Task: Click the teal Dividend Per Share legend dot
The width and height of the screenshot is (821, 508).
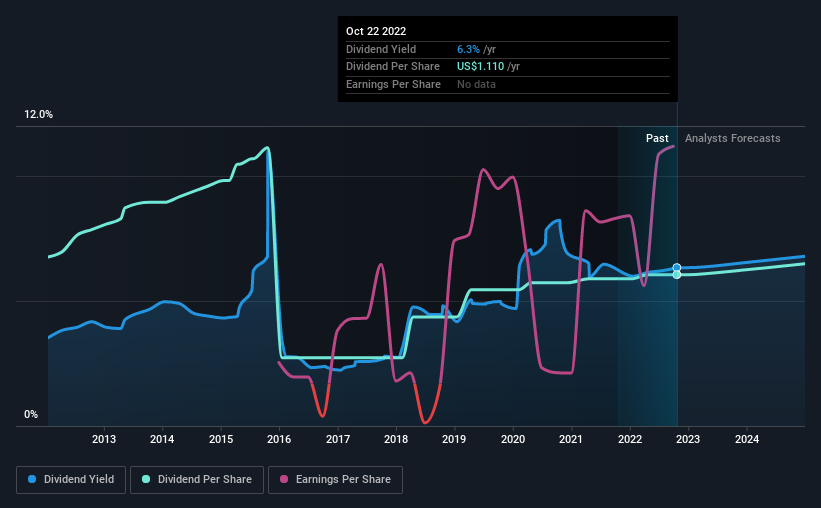Action: [146, 479]
